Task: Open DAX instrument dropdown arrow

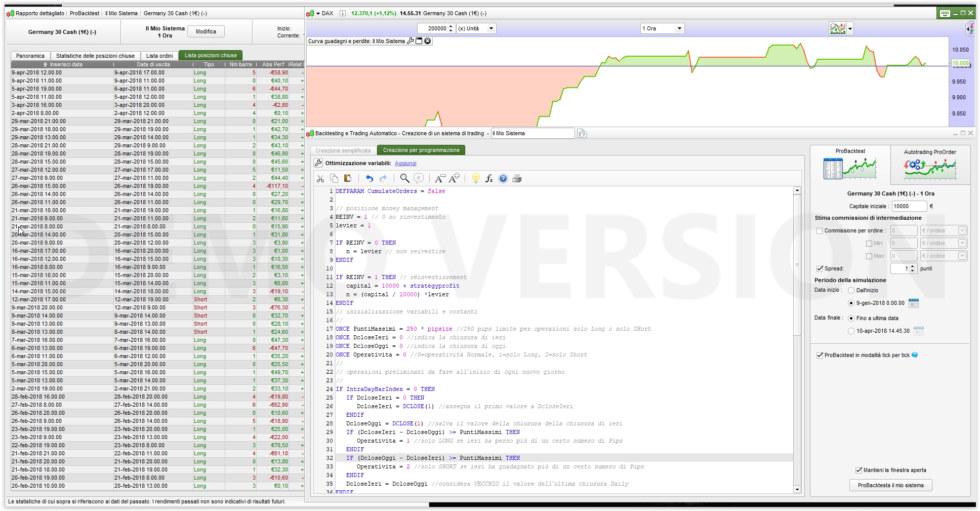Action: click(x=318, y=13)
